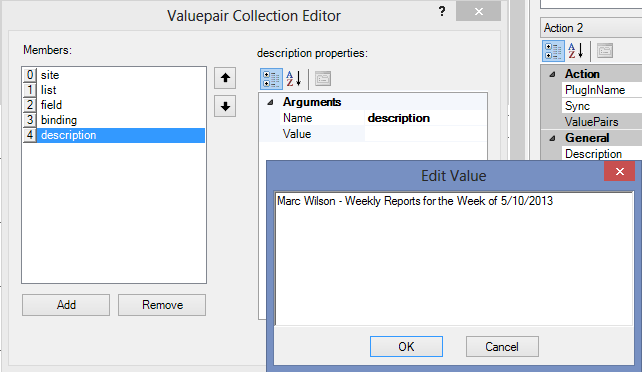Switch description properties to Categorized view
Image resolution: width=642 pixels, height=372 pixels.
(x=271, y=79)
